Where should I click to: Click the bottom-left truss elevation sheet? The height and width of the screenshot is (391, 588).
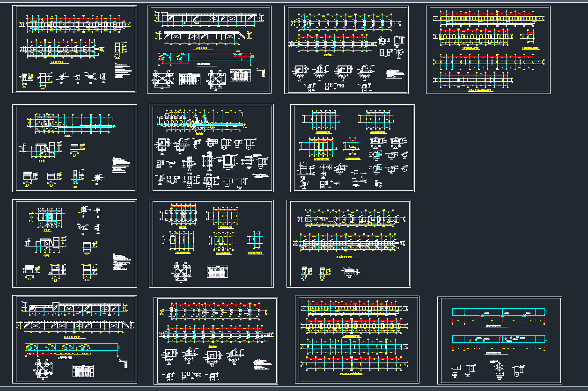(74, 339)
